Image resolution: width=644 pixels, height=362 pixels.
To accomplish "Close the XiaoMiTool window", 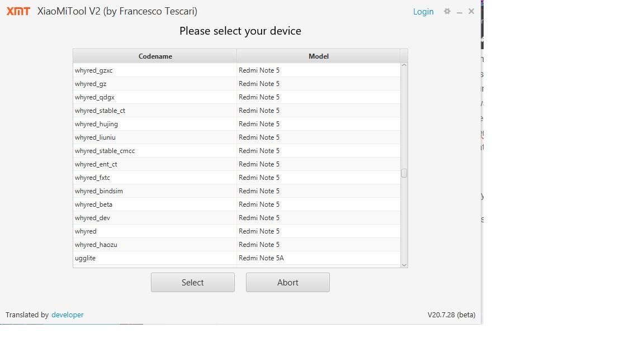I will coord(471,11).
